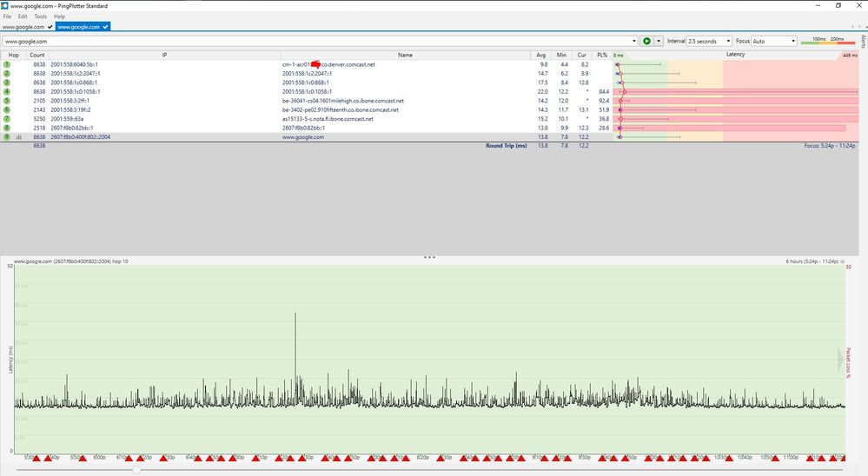Open the Edit menu
The image size is (868, 476).
[23, 17]
